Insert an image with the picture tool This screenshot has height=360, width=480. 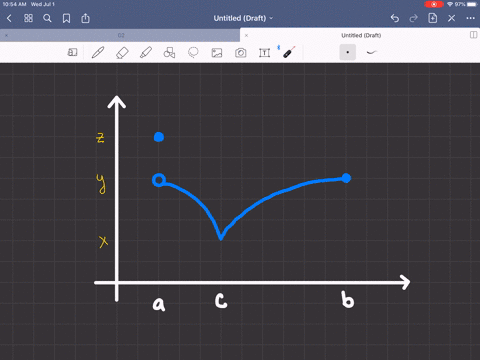point(217,53)
